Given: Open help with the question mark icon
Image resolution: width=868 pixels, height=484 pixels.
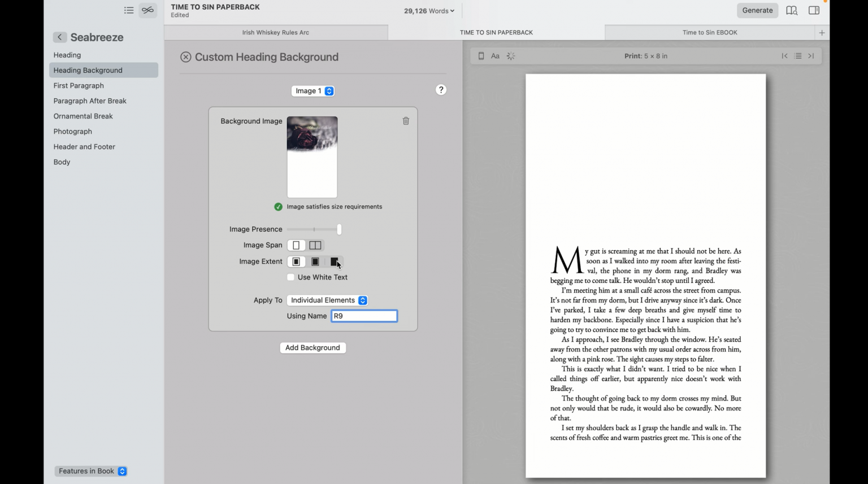Looking at the screenshot, I should point(441,89).
